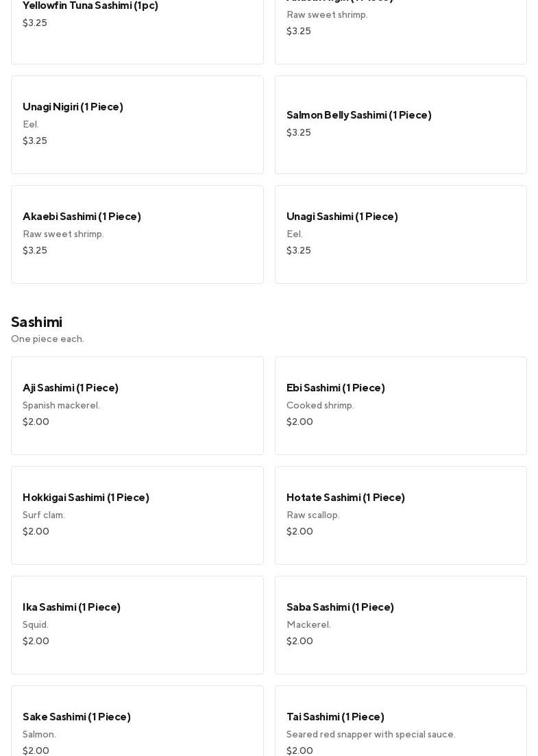Image resolution: width=538 pixels, height=756 pixels.
Task: Open Hokkigai Sashimi (1 Piece) details
Action: pyautogui.click(x=137, y=515)
